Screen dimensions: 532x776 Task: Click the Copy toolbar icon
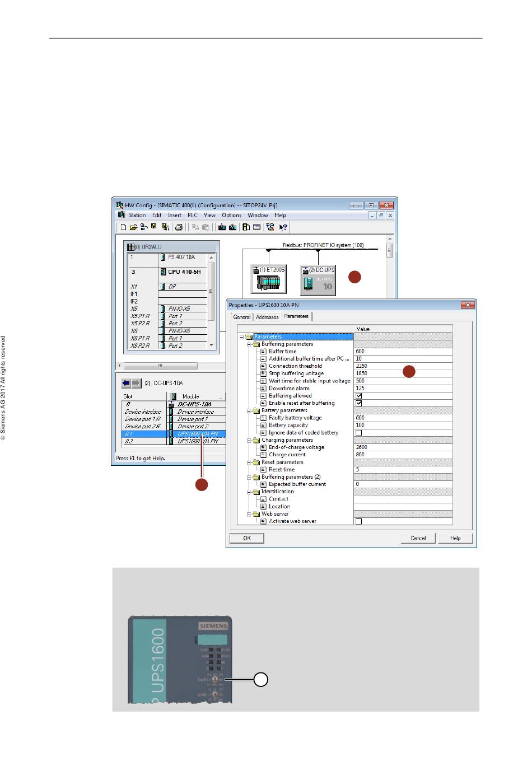(195, 227)
